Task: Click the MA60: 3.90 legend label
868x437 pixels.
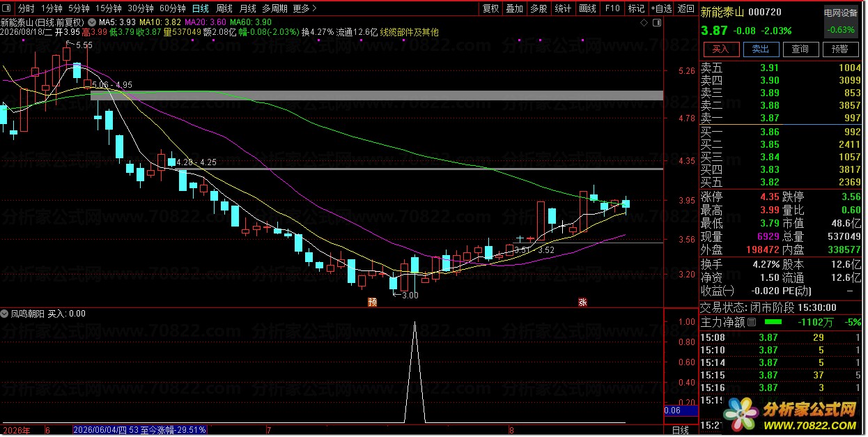Action: coord(250,23)
